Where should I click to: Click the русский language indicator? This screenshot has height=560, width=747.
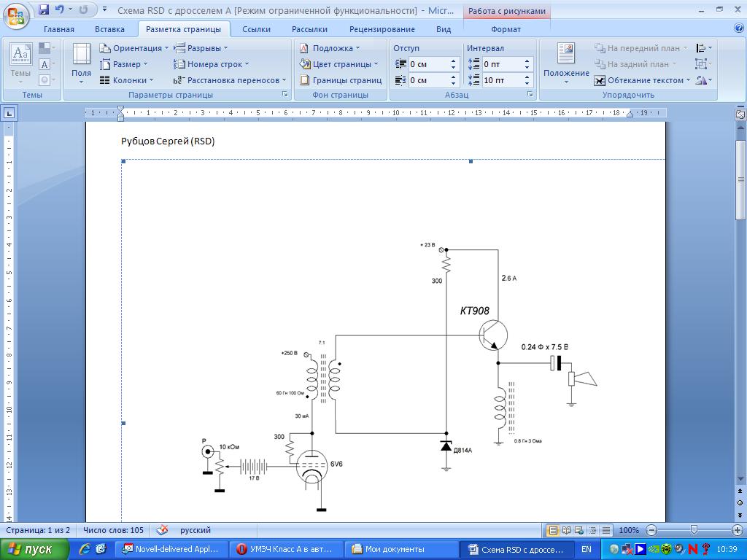click(x=196, y=530)
